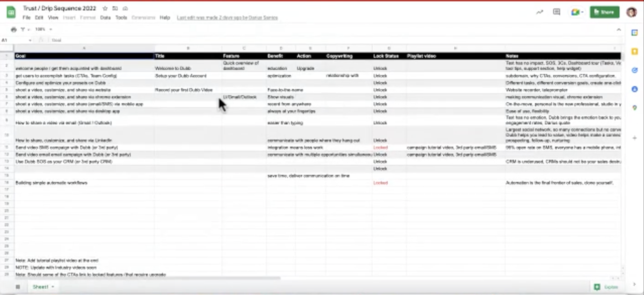Select column B header
644x295 pixels.
188,48
